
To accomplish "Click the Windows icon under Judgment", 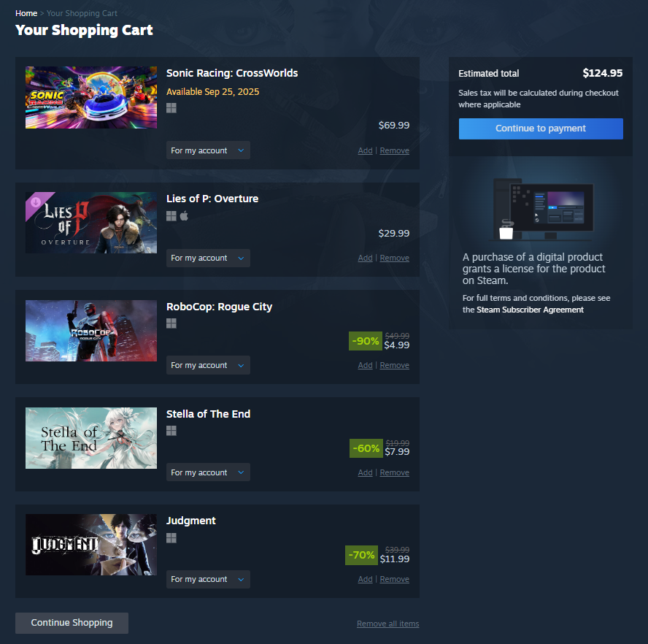I will (x=171, y=537).
